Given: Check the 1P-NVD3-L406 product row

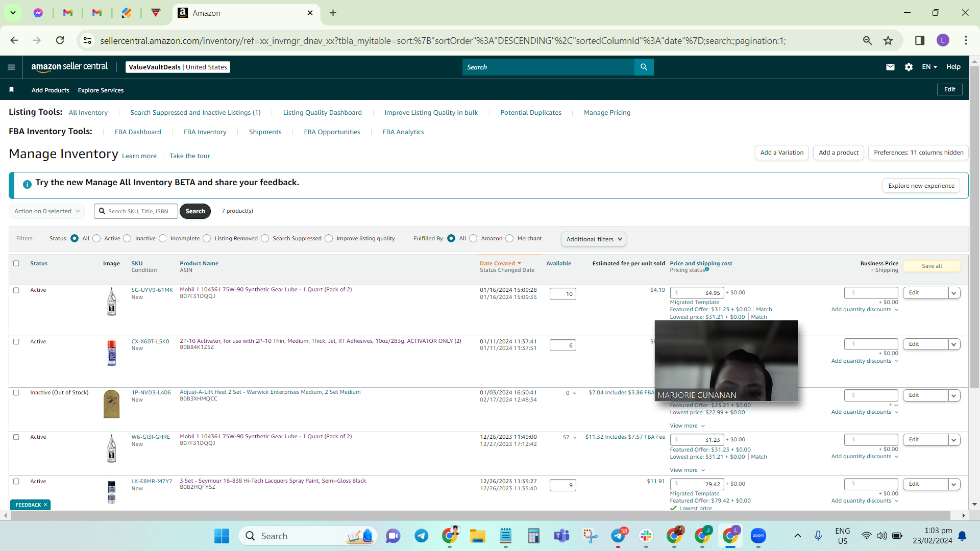Looking at the screenshot, I should pyautogui.click(x=16, y=393).
